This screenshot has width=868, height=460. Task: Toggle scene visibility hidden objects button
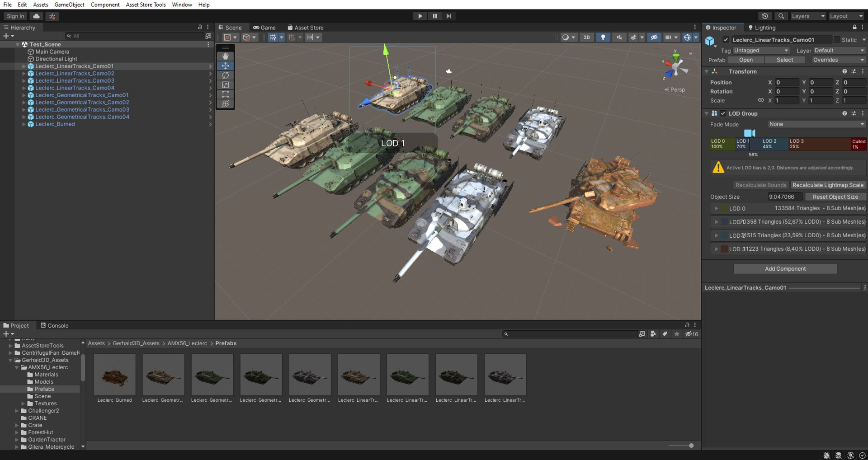tap(654, 38)
